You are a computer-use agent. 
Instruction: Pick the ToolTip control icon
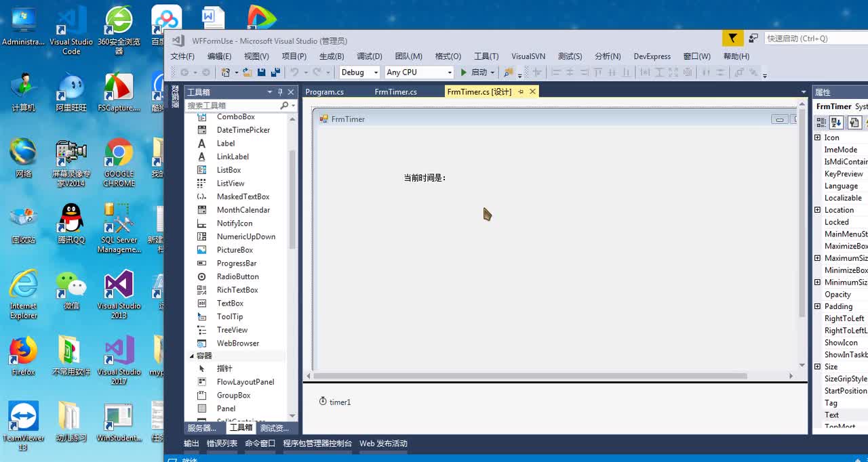click(x=201, y=316)
